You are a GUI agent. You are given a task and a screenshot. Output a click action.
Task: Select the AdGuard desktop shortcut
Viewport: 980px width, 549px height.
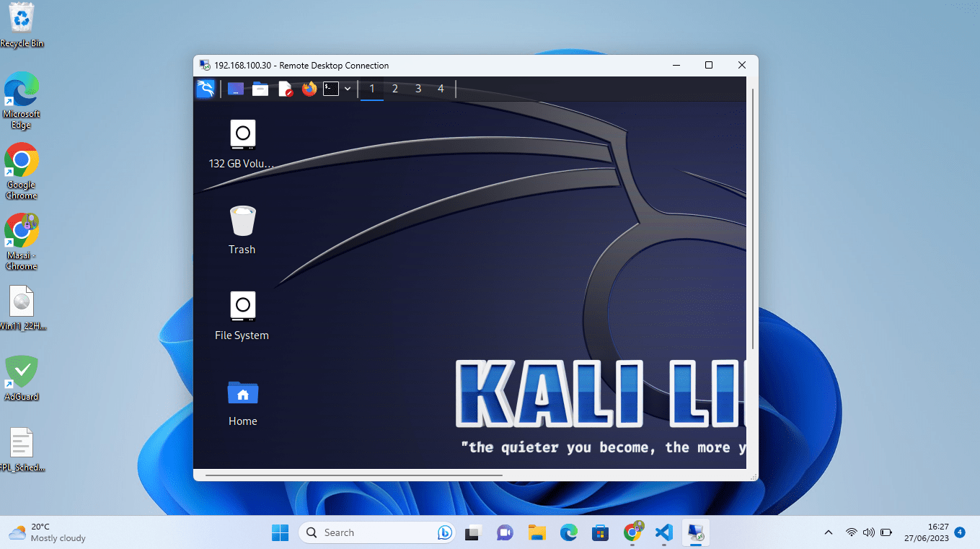click(x=22, y=378)
